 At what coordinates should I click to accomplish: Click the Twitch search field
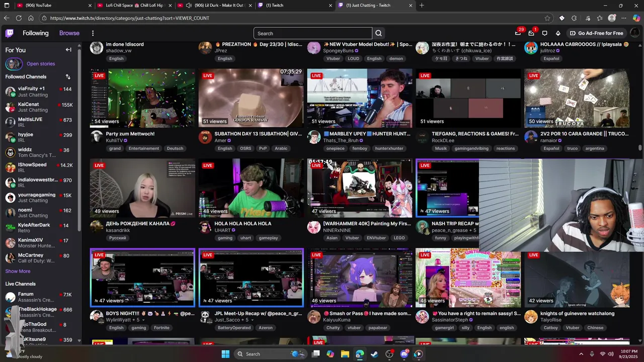[313, 33]
